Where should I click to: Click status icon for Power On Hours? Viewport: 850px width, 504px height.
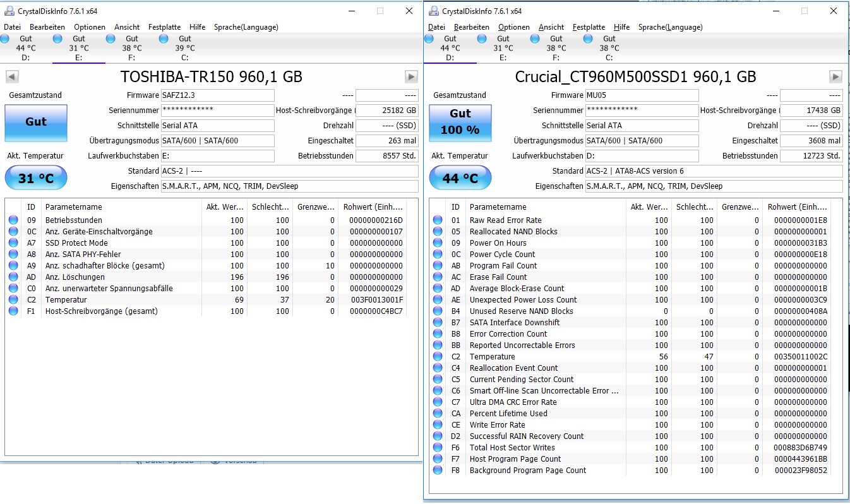pos(438,243)
